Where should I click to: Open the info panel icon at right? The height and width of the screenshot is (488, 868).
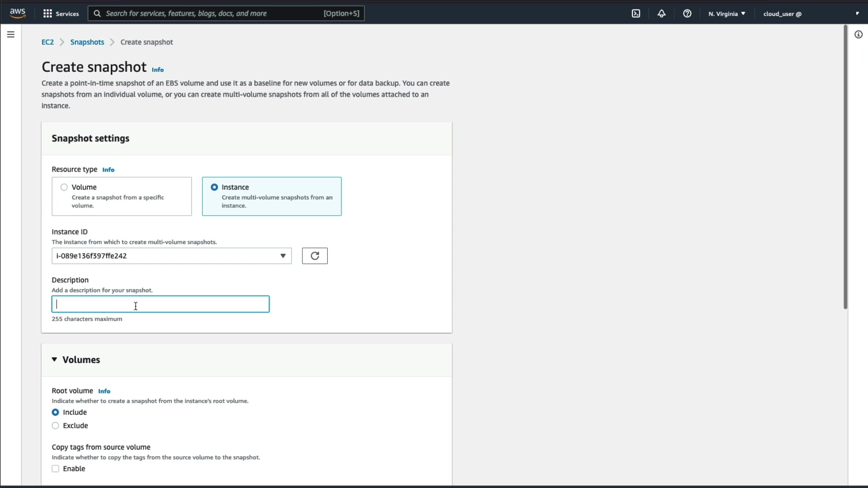click(x=859, y=34)
